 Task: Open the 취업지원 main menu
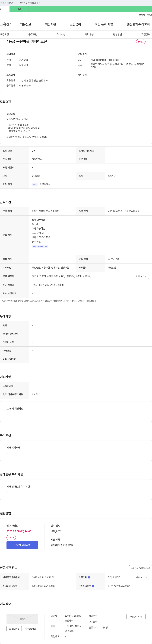[x=50, y=24]
